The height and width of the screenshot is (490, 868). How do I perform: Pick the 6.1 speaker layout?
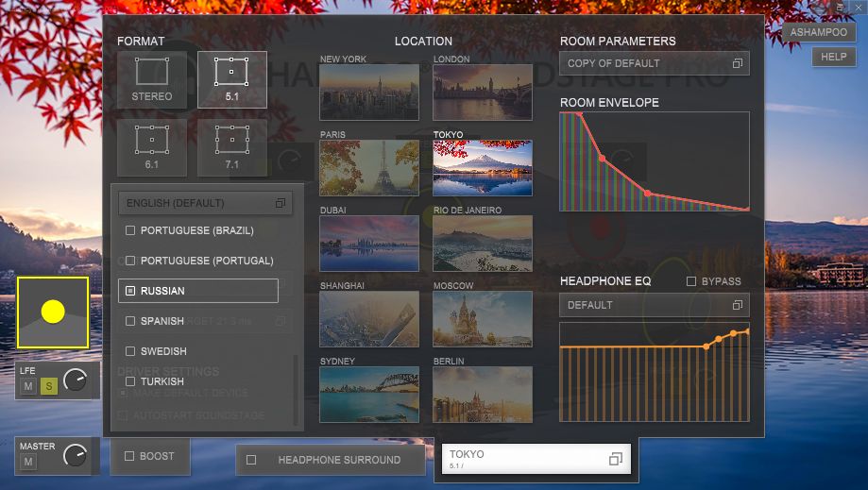tap(152, 147)
